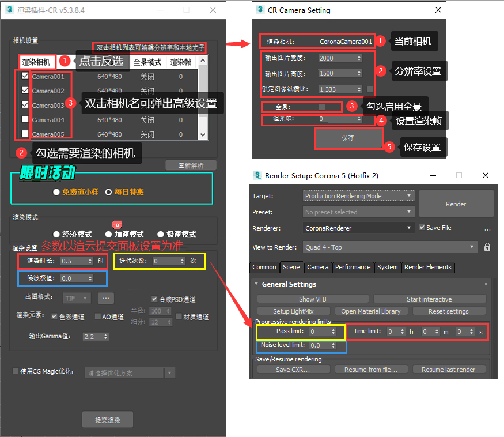Uncheck the Camera003 checkbox

pos(25,105)
